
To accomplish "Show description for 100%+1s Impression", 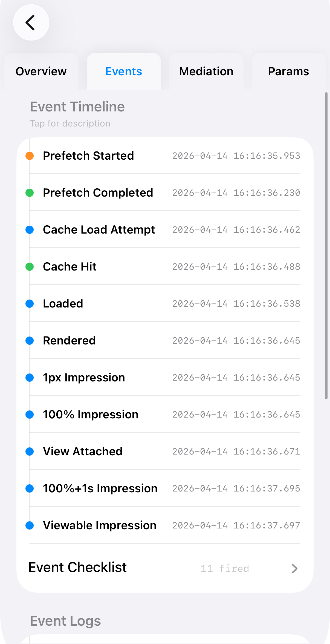I will [100, 488].
